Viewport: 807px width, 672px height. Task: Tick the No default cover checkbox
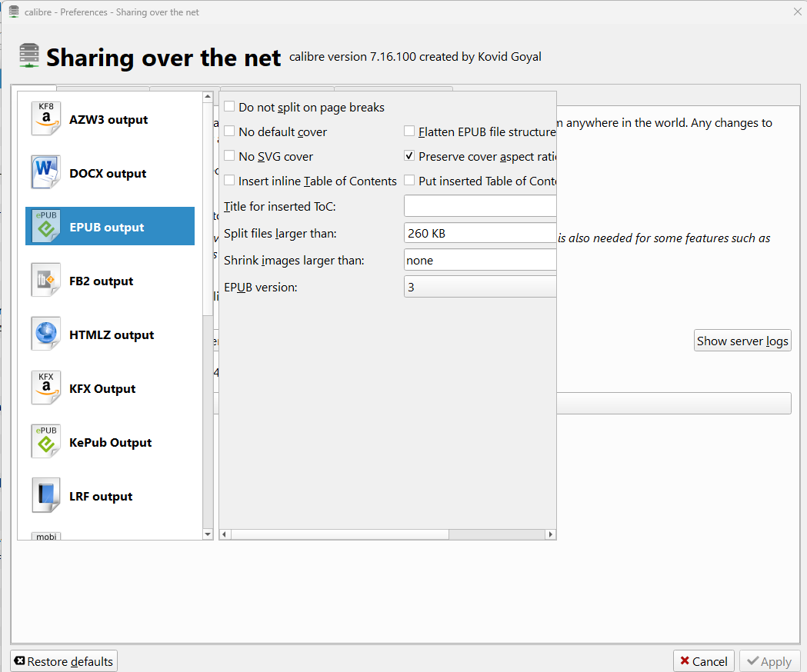click(x=229, y=131)
